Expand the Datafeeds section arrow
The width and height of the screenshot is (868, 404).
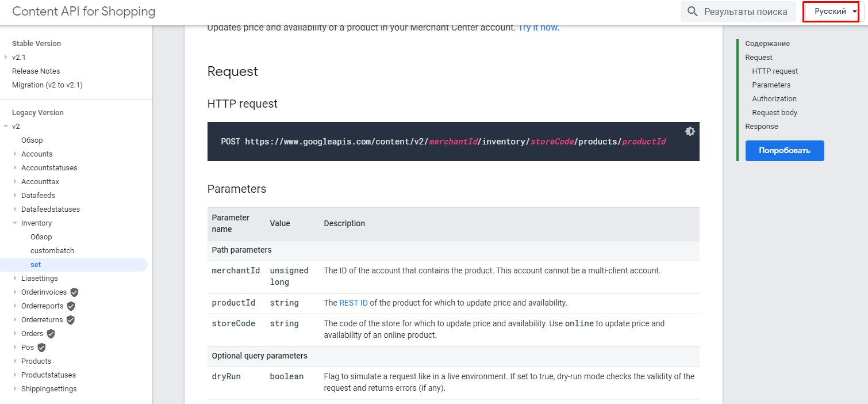[15, 196]
